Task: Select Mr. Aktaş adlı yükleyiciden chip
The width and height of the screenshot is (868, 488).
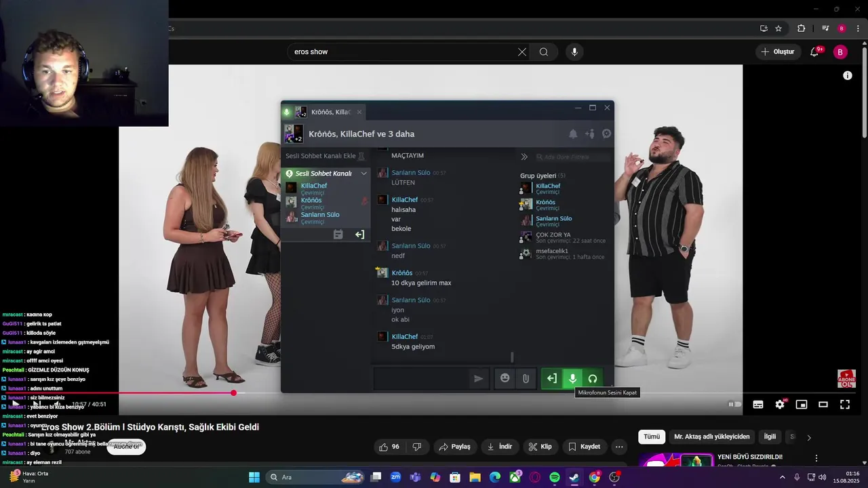Action: point(712,436)
